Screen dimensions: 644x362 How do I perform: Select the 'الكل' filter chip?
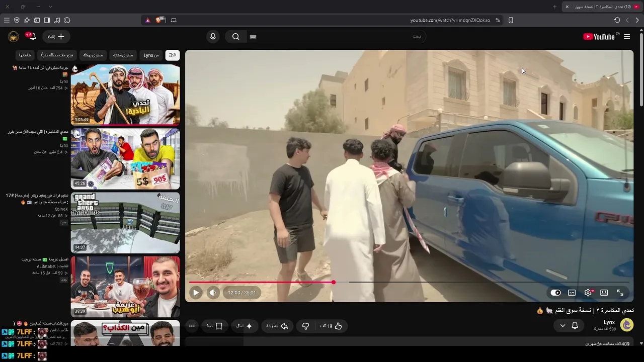click(173, 55)
